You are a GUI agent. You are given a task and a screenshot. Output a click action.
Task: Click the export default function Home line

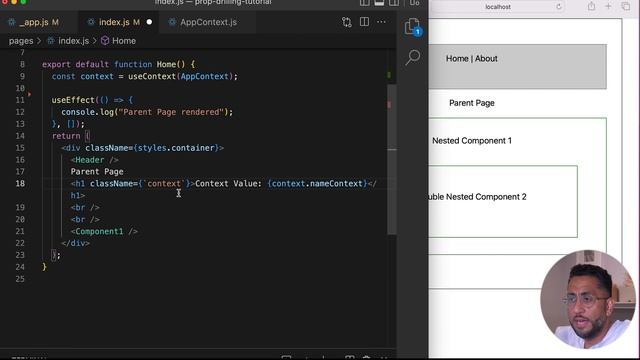pyautogui.click(x=118, y=64)
